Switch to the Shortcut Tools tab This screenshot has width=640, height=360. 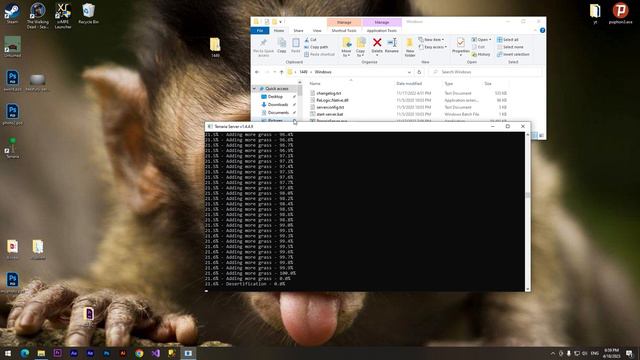click(x=344, y=31)
